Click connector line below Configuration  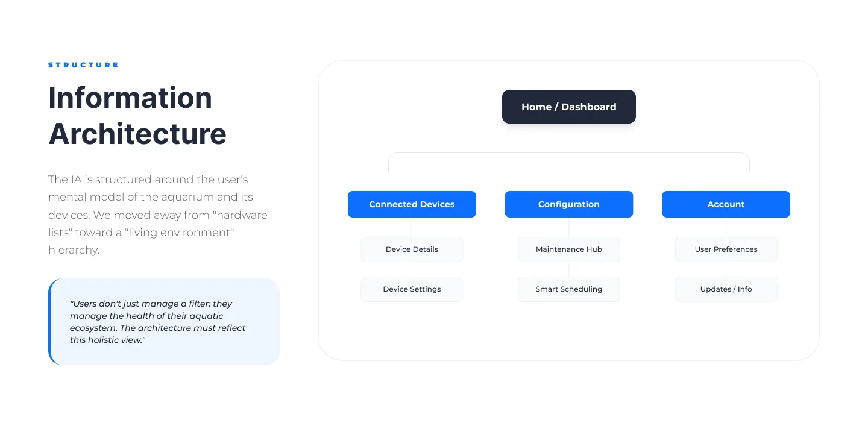tap(569, 227)
